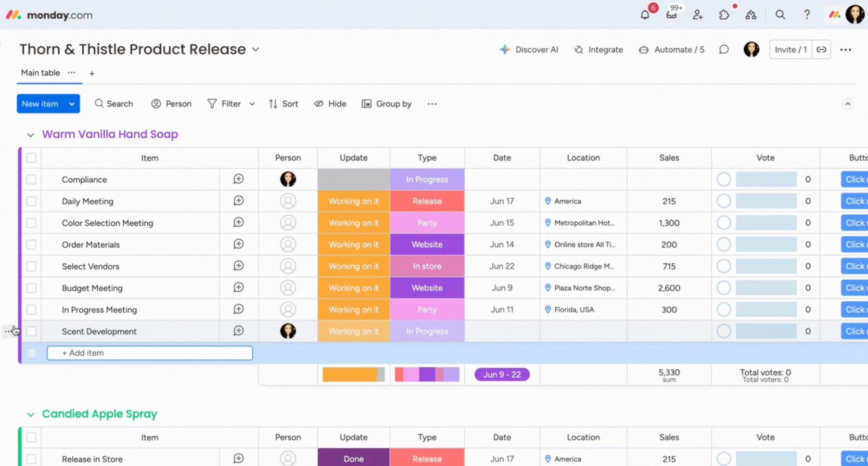Change Update status of Order Materials
This screenshot has width=868, height=466.
354,244
